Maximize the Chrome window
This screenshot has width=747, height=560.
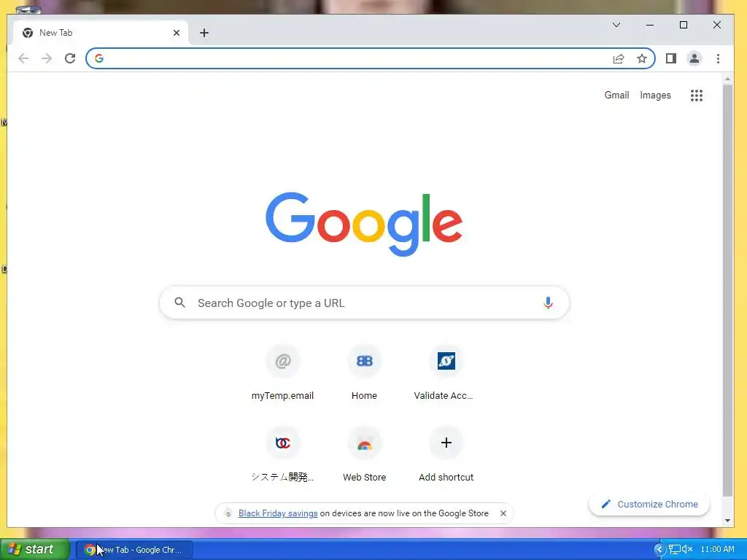(683, 25)
